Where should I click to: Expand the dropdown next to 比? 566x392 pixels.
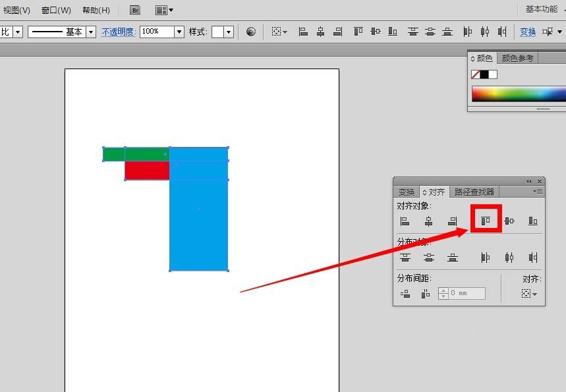click(18, 32)
